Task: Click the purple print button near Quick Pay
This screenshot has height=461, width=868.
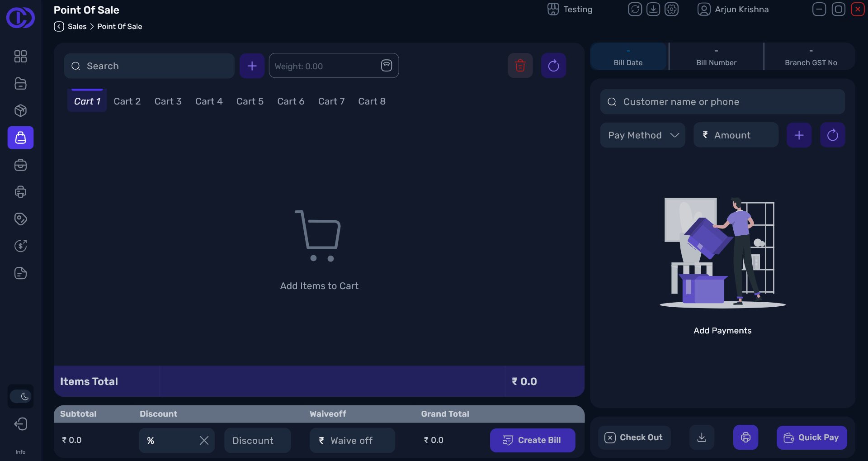Action: click(745, 437)
